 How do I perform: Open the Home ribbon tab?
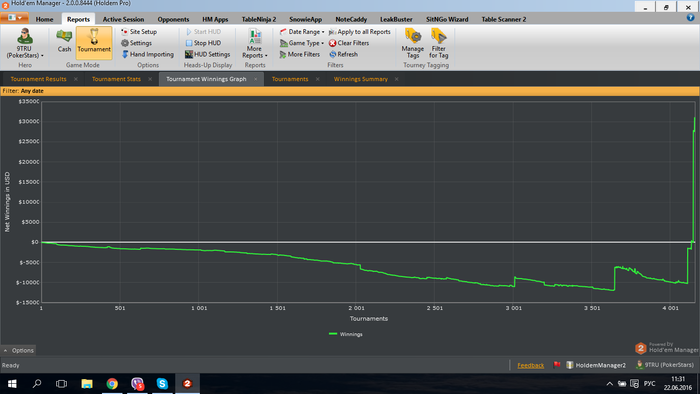pos(44,19)
